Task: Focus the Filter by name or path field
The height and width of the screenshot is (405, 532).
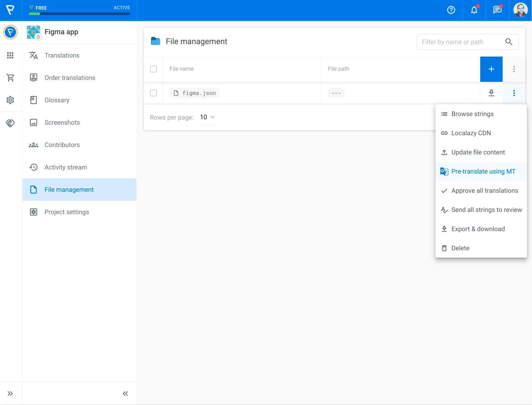Action: (460, 42)
